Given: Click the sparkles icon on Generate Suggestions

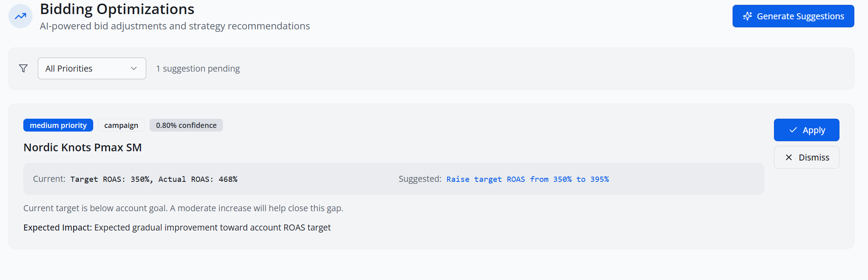Looking at the screenshot, I should [747, 16].
